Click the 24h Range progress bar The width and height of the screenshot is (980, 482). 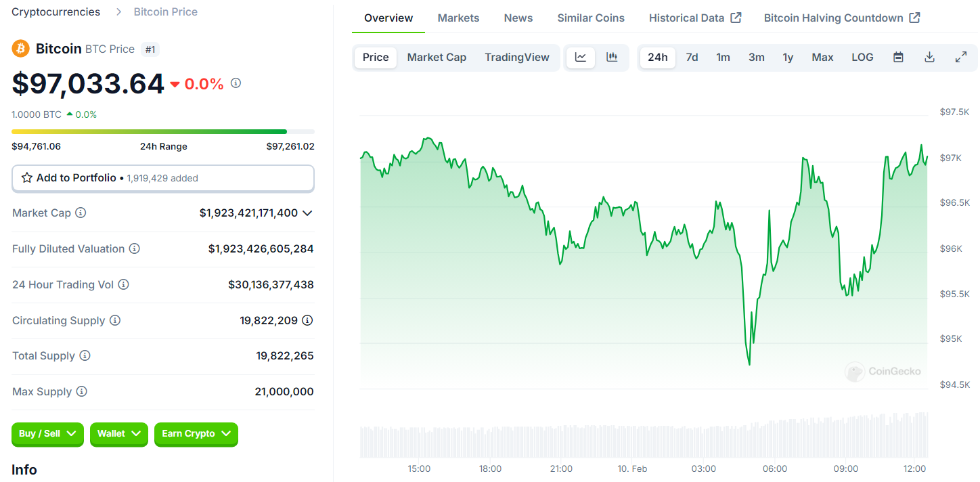(x=162, y=131)
